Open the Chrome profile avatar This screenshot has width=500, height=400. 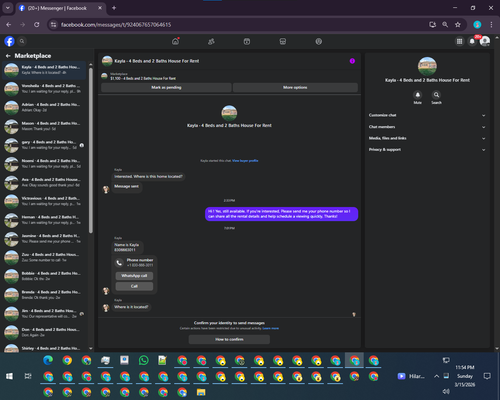click(477, 25)
